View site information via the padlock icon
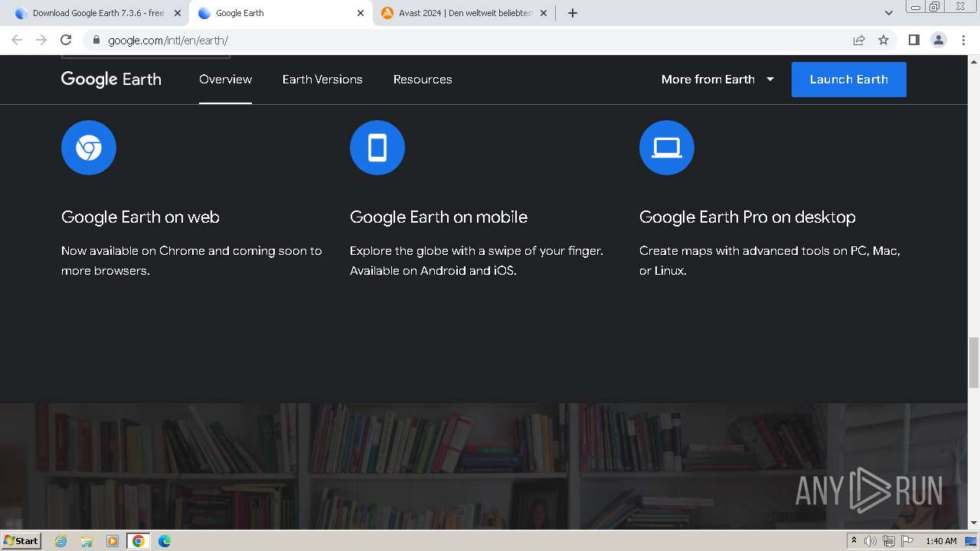The image size is (980, 551). 96,40
